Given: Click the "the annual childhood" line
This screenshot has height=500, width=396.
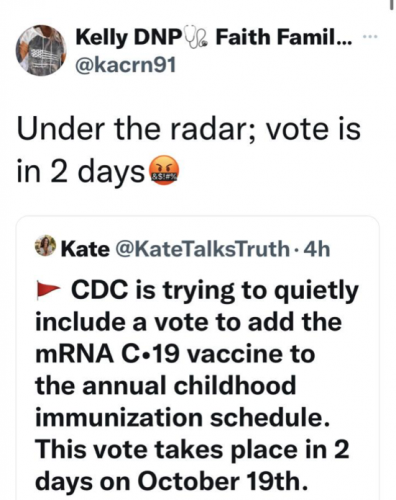Looking at the screenshot, I should [166, 385].
